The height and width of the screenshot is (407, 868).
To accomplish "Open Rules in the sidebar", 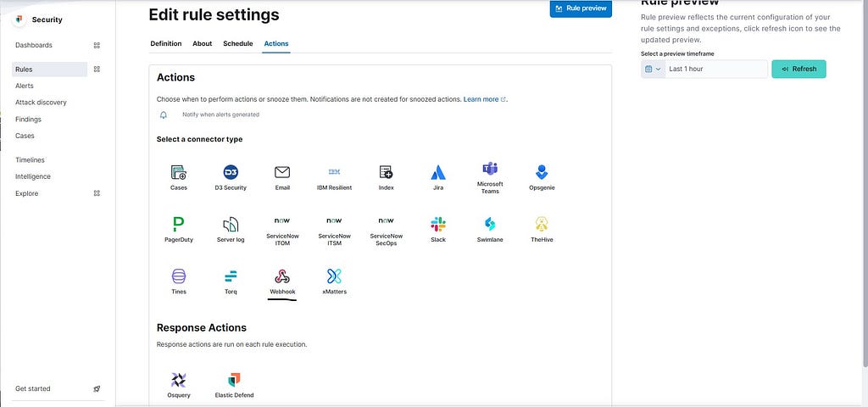I will [x=49, y=70].
